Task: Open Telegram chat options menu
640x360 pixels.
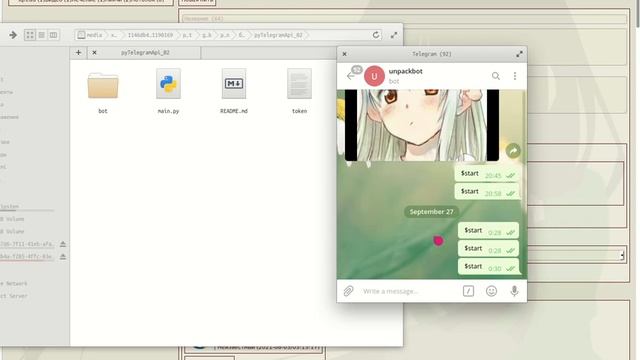Action: click(x=515, y=76)
